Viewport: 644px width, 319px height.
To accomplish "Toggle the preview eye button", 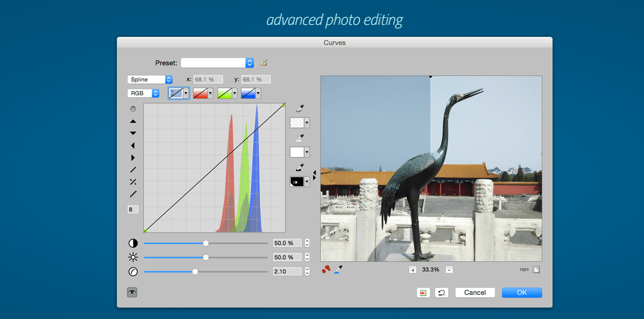I will pos(132,292).
